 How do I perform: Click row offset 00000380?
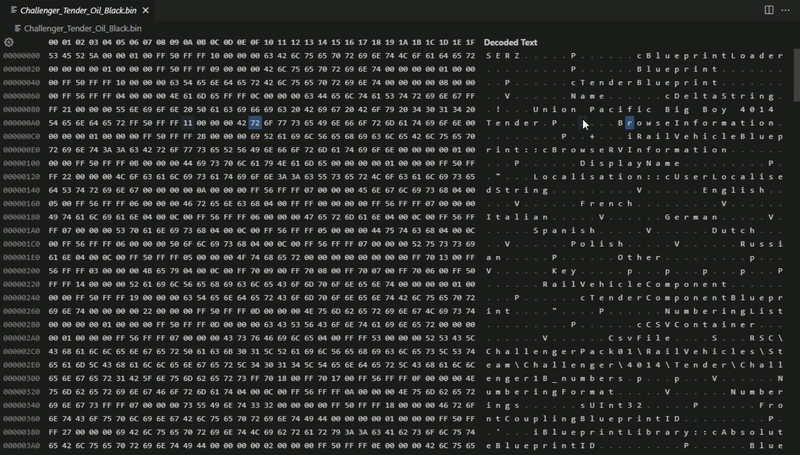coord(21,432)
